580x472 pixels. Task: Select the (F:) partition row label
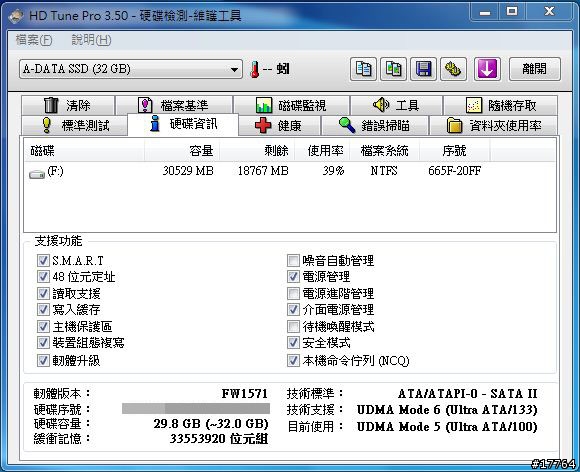point(55,171)
